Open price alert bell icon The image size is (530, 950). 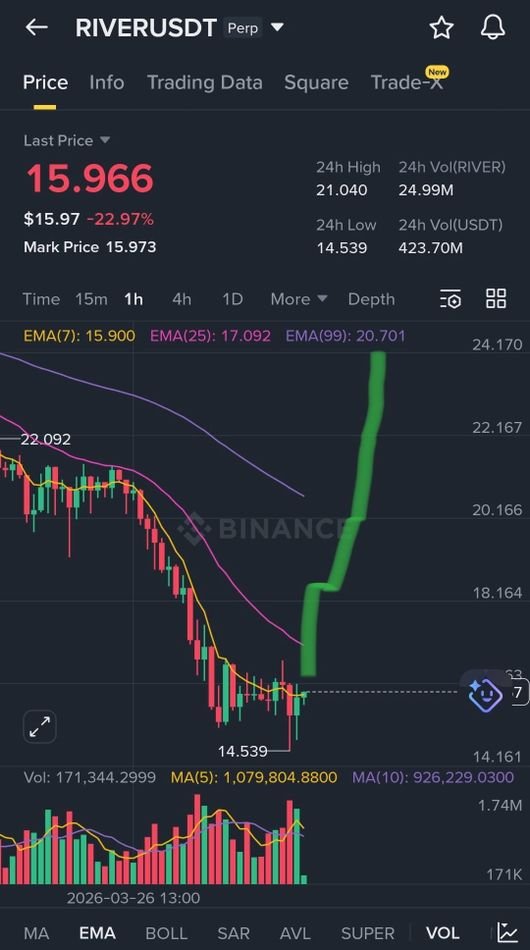[x=492, y=27]
